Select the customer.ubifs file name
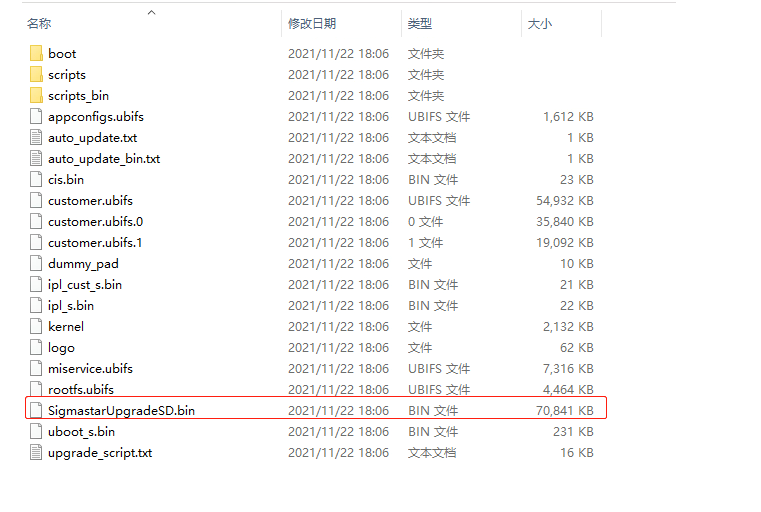The width and height of the screenshot is (761, 512). tap(90, 200)
